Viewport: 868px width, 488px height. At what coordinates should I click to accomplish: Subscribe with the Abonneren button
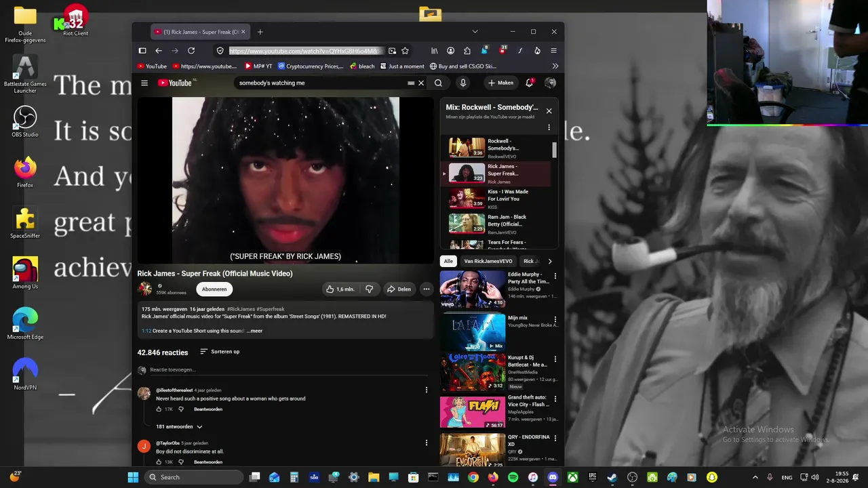pyautogui.click(x=214, y=289)
